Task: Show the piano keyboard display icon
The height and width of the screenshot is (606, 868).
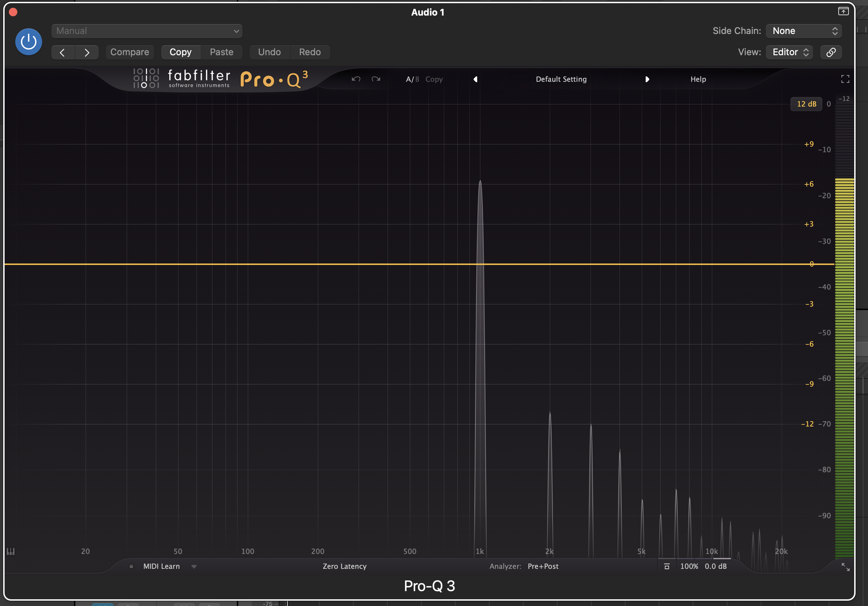Action: 11,551
